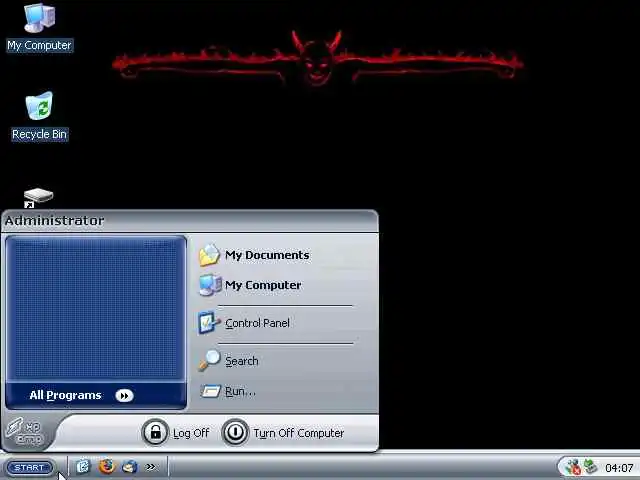The width and height of the screenshot is (640, 480).
Task: Click the My Documents folder icon in Start menu
Action: coord(209,256)
